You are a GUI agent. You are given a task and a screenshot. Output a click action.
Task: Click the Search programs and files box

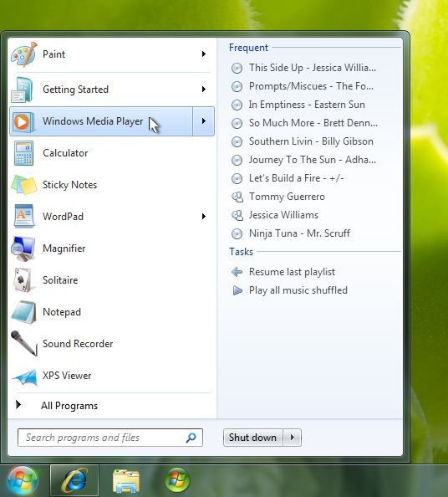109,438
